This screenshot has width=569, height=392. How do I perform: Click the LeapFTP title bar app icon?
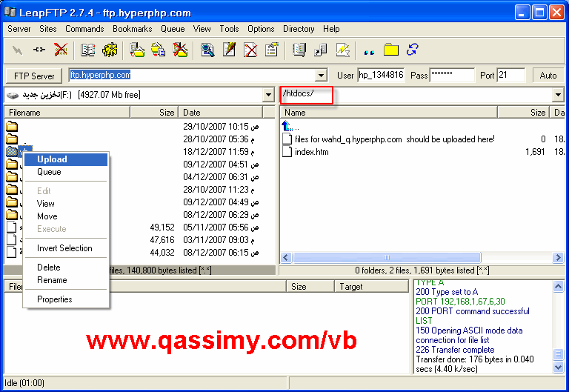click(10, 13)
